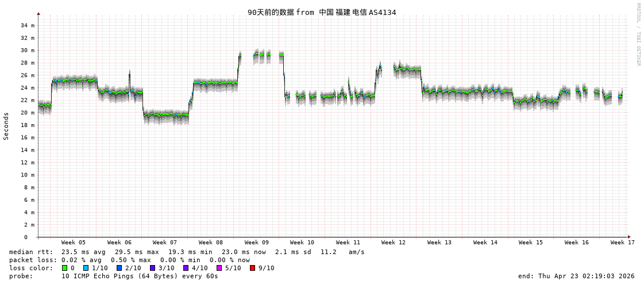
Task: Click the magenta 5/10 loss swatch
Action: point(219,268)
